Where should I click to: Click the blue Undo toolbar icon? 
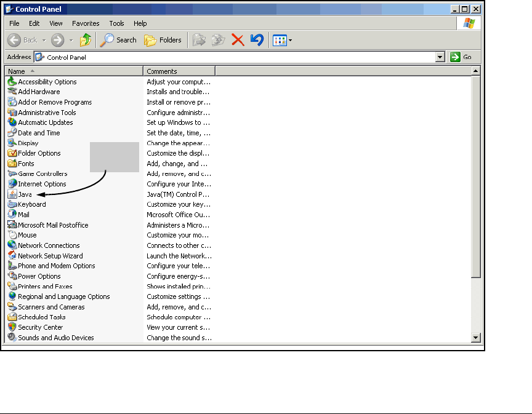[x=257, y=40]
